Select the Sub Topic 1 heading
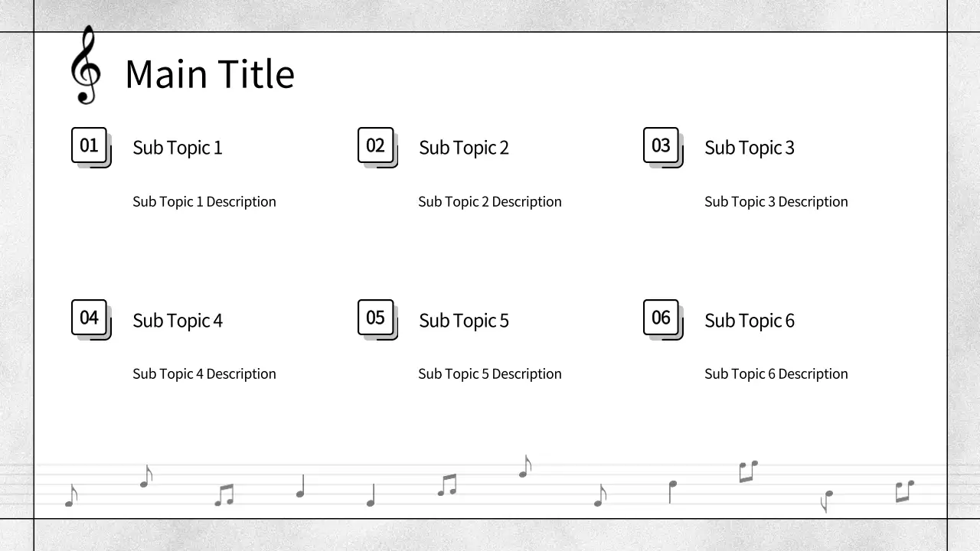980x551 pixels. 178,148
